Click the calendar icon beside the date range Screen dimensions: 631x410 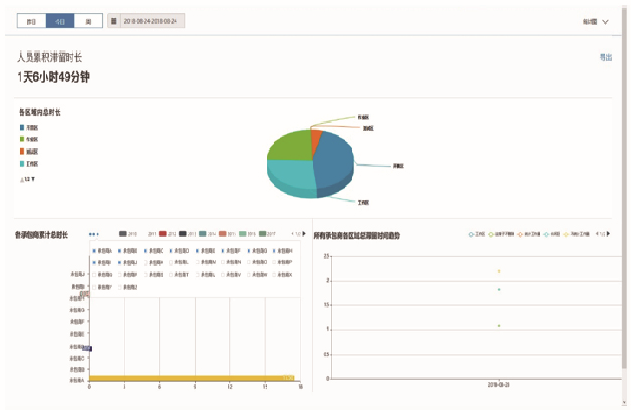[x=112, y=20]
